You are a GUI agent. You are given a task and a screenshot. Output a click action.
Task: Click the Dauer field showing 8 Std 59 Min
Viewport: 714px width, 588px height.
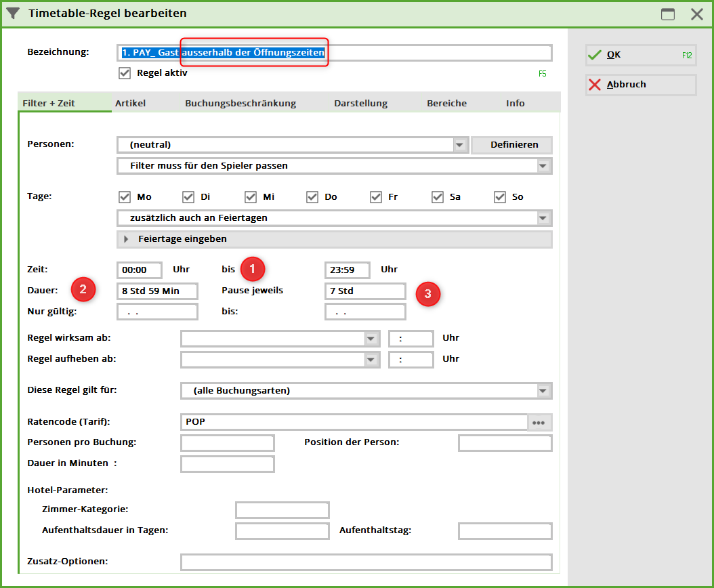coord(158,291)
